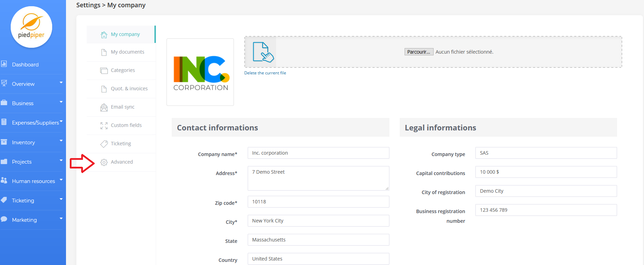Click the Categories folder icon
Screen dimensions: 644x265
click(x=104, y=71)
